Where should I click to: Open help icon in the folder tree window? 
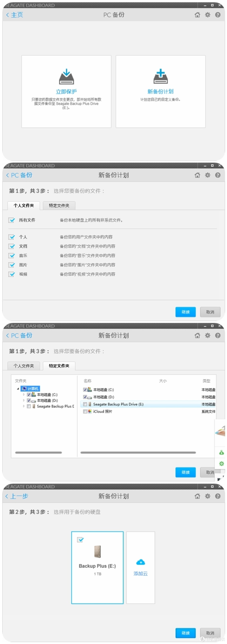pos(218,335)
